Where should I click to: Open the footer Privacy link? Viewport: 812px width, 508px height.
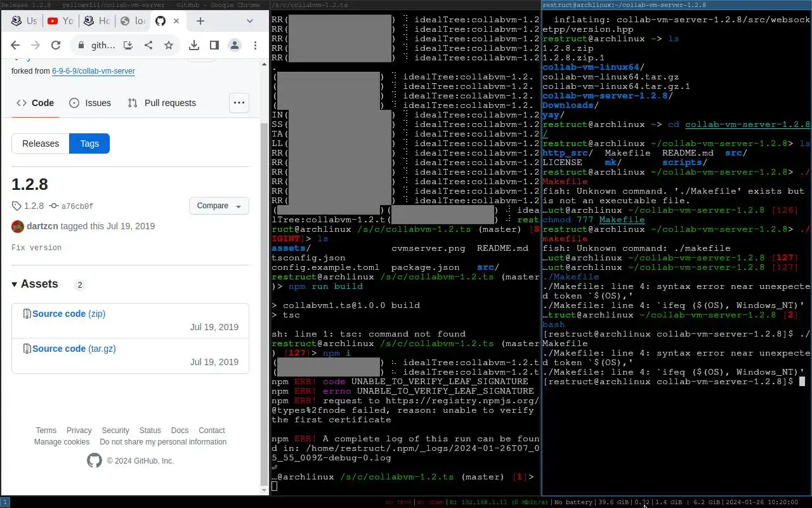79,431
